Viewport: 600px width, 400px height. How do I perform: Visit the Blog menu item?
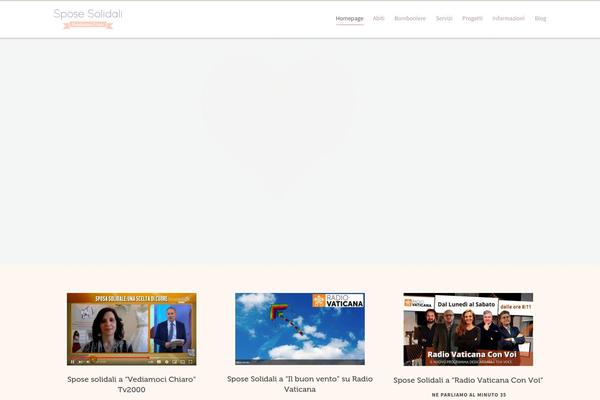[x=540, y=18]
